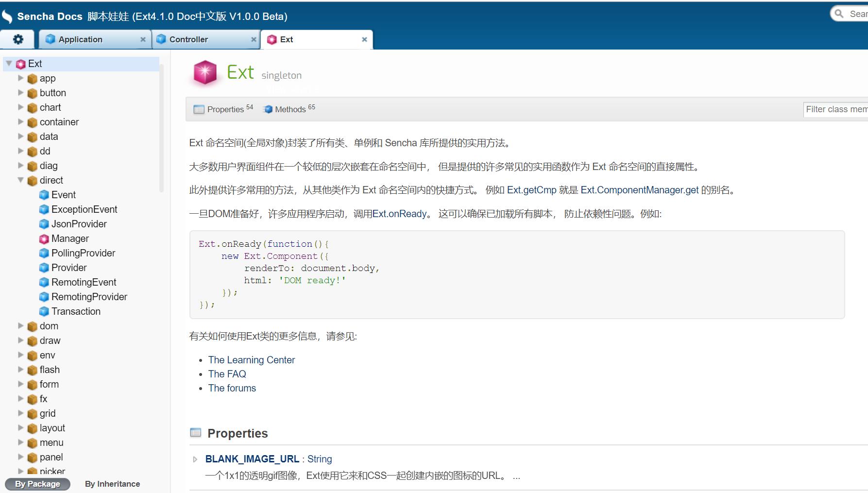This screenshot has width=868, height=493.
Task: Close the Ext tab
Action: click(x=364, y=39)
